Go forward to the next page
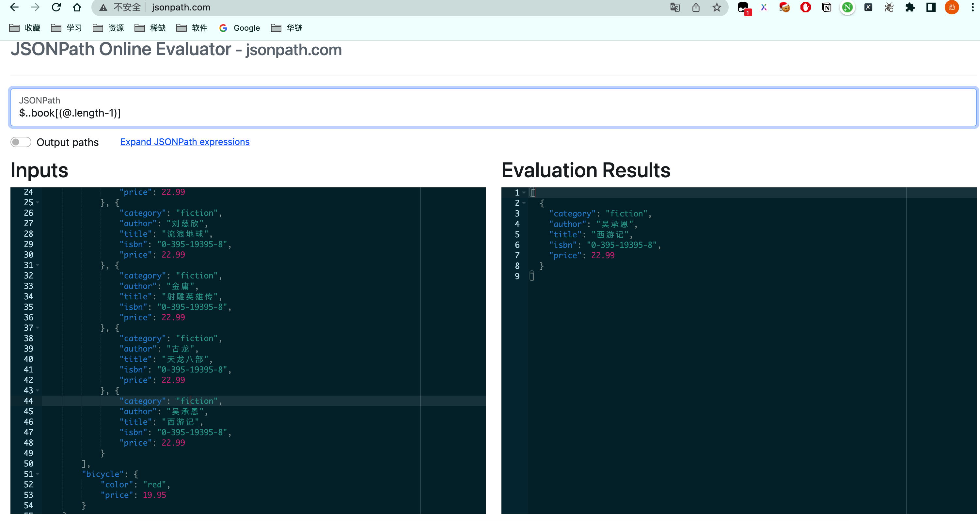Viewport: 980px width, 521px height. [x=35, y=7]
